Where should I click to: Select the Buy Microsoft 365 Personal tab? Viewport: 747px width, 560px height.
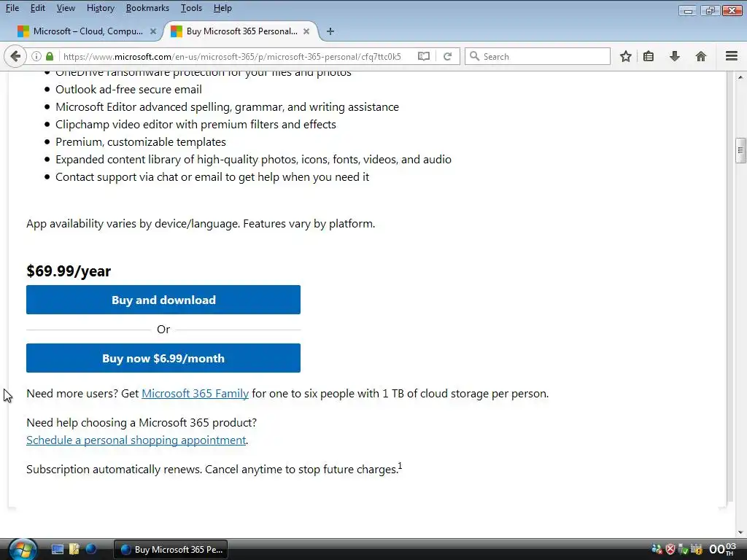pos(241,31)
